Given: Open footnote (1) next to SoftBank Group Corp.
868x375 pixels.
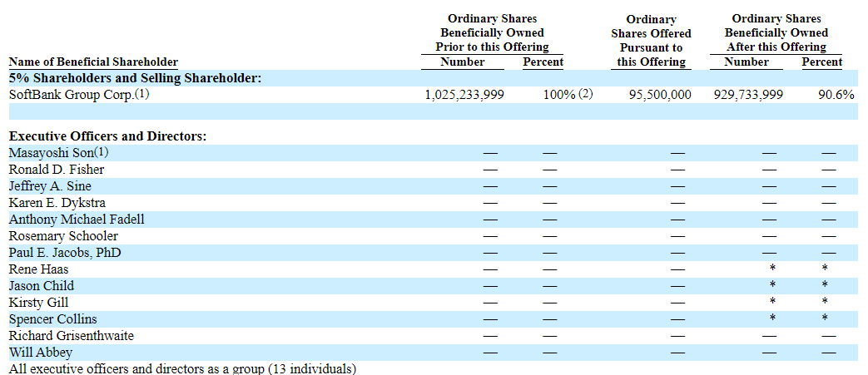Looking at the screenshot, I should coord(142,94).
